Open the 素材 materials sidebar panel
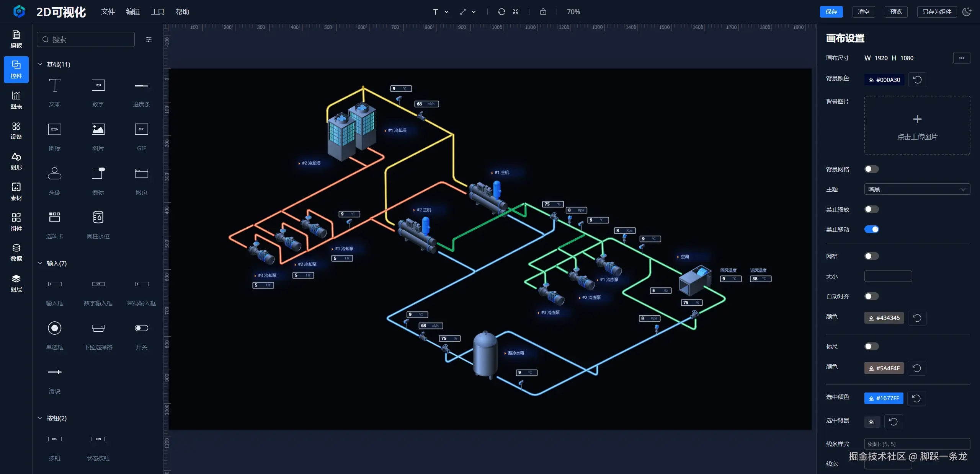The width and height of the screenshot is (980, 474). pyautogui.click(x=16, y=191)
